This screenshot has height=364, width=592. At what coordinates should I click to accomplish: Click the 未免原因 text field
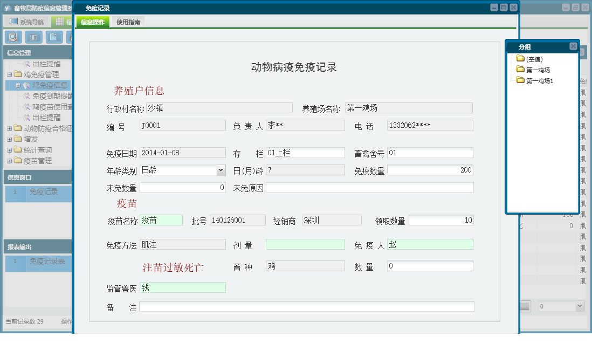tap(369, 188)
